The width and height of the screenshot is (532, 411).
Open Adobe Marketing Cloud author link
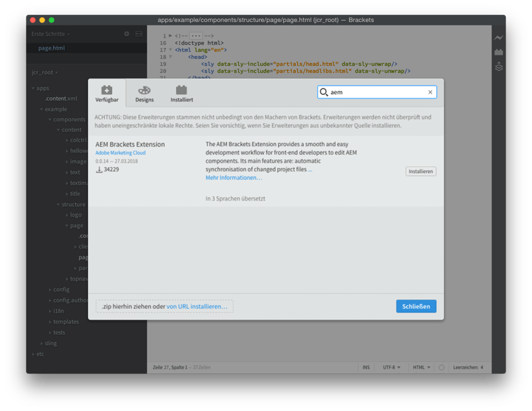121,153
